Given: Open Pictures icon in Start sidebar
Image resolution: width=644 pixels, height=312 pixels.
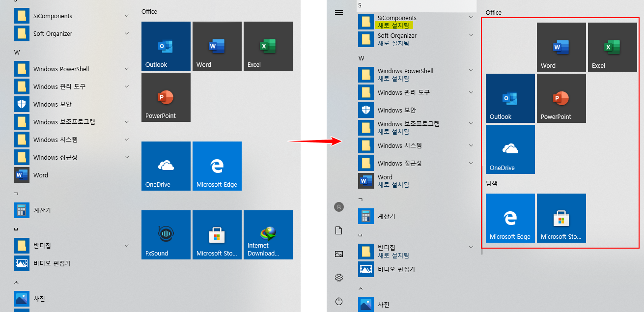Looking at the screenshot, I should [339, 254].
